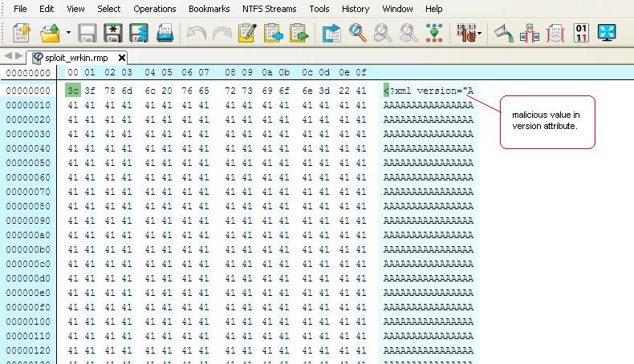Click the red-bracketed document selection icon
This screenshot has height=364, width=634.
click(x=555, y=33)
